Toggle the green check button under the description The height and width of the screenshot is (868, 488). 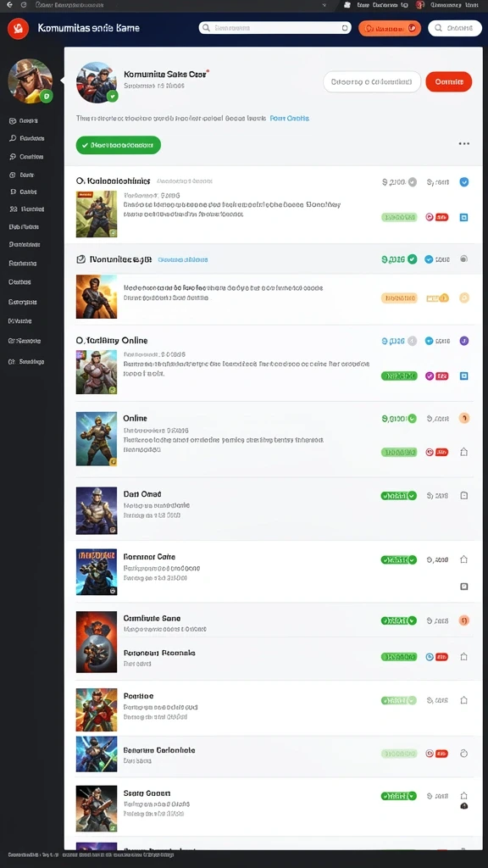[119, 145]
